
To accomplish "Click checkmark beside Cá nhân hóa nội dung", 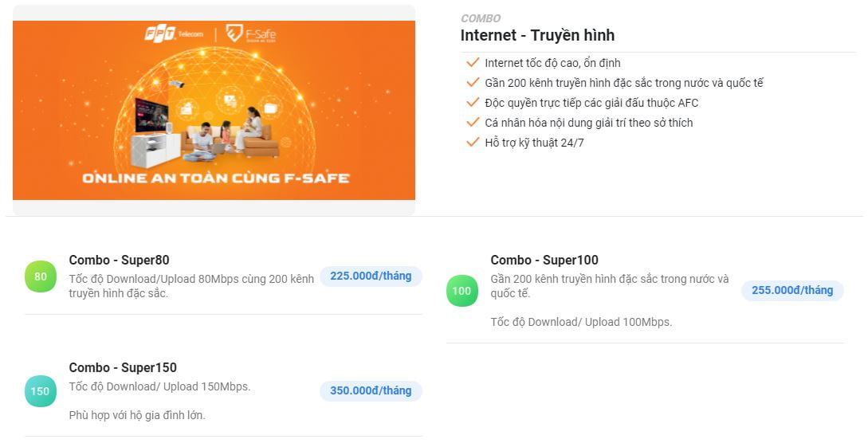I will [x=473, y=123].
